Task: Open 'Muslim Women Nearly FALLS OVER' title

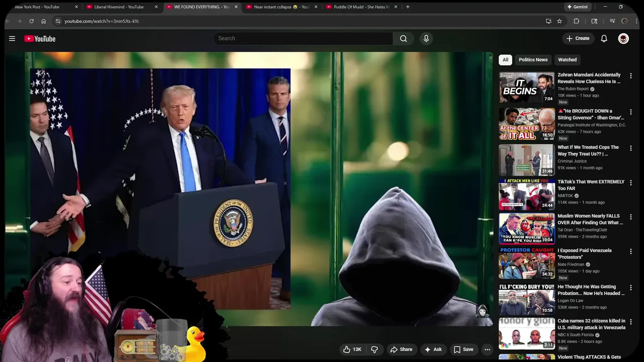Action: (x=590, y=219)
